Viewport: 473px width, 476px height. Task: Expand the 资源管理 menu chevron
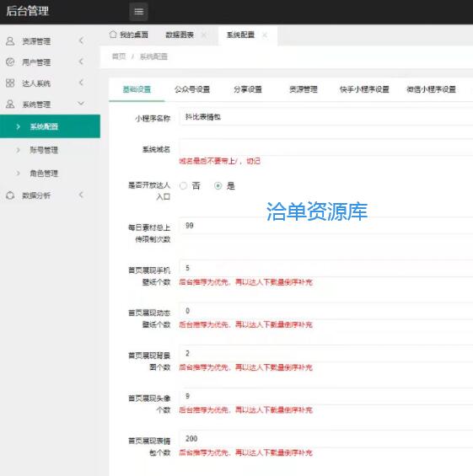(81, 40)
